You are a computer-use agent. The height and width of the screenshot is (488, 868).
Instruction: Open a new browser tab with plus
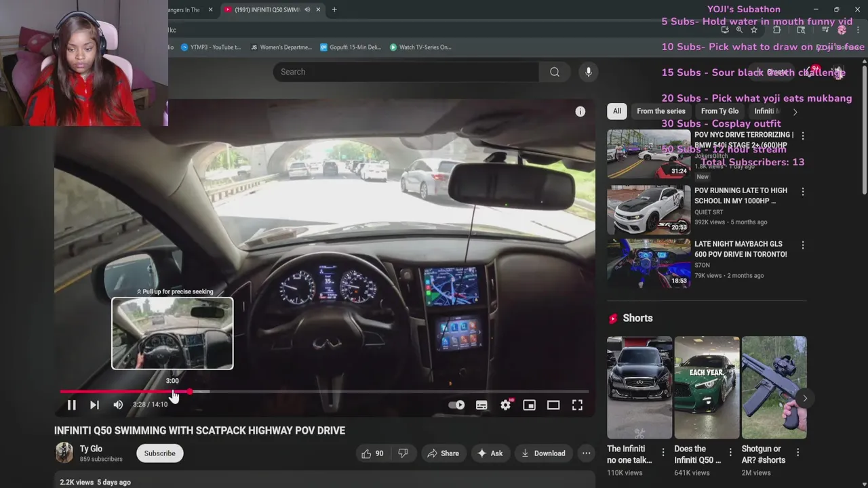(x=334, y=9)
